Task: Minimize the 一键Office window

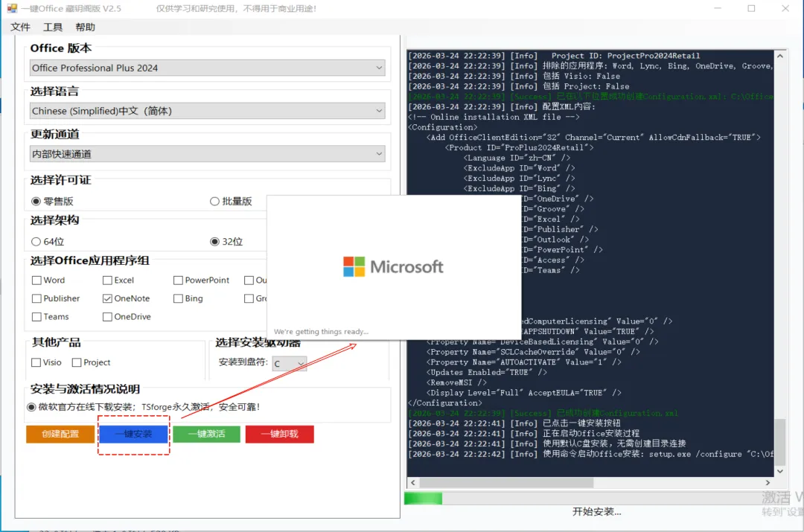Action: coord(718,8)
